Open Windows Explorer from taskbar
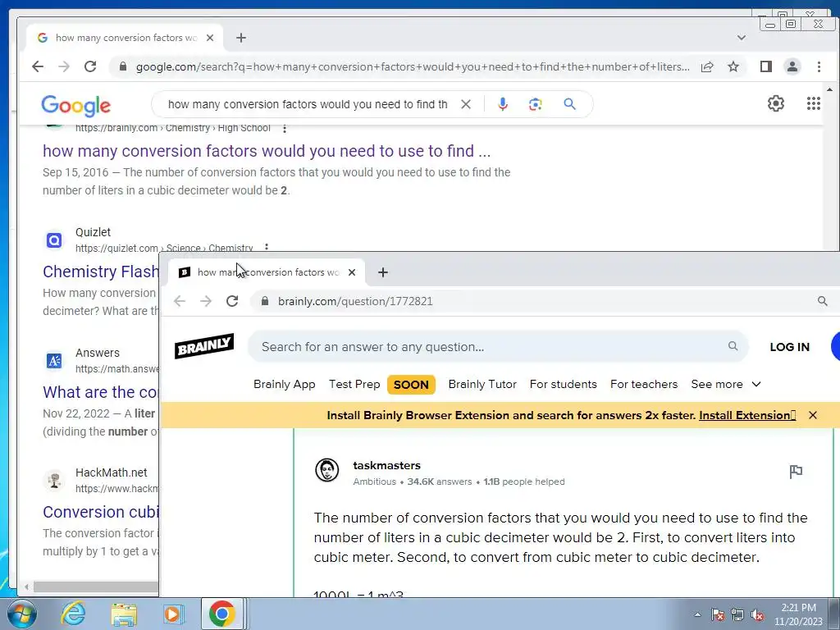Image resolution: width=840 pixels, height=630 pixels. click(124, 614)
